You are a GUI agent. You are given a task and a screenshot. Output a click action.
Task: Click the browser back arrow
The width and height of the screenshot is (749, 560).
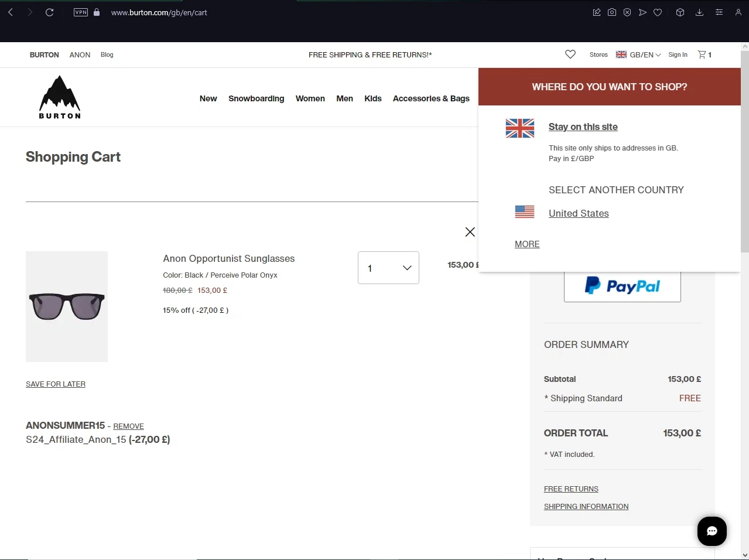tap(11, 12)
